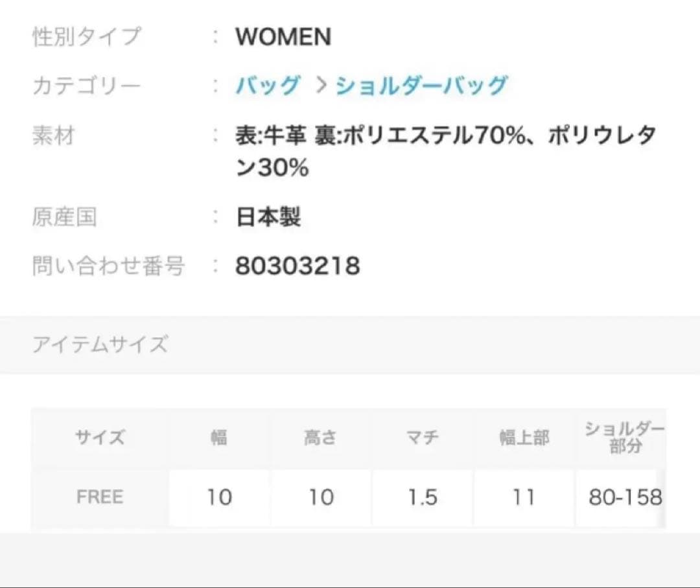Select the 幅上部 column header

pos(524,438)
